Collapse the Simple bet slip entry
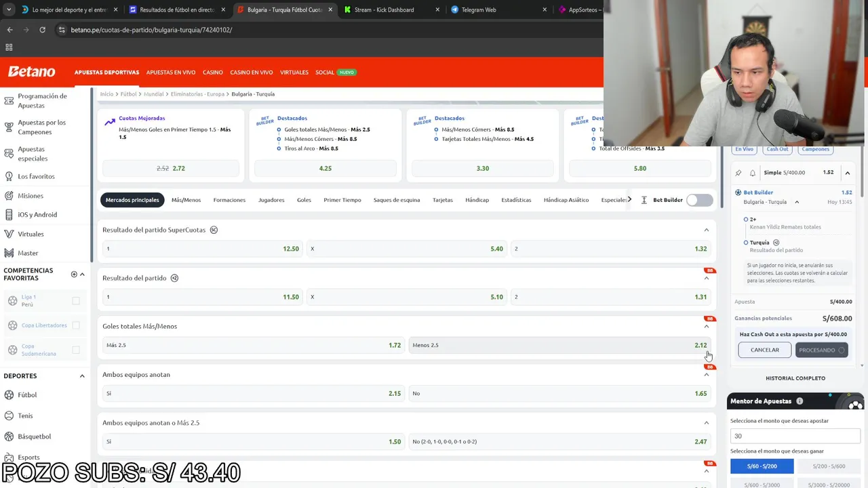This screenshot has width=868, height=488. point(847,173)
